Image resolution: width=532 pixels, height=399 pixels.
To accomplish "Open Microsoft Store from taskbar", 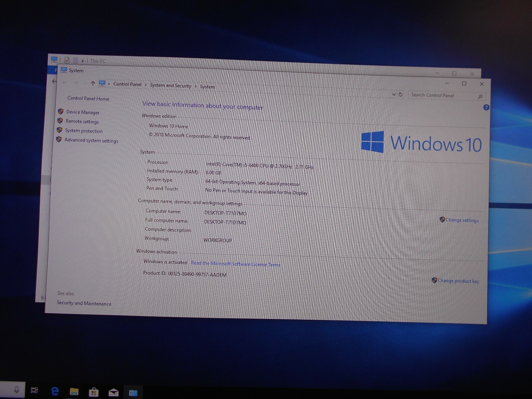I will coord(93,392).
